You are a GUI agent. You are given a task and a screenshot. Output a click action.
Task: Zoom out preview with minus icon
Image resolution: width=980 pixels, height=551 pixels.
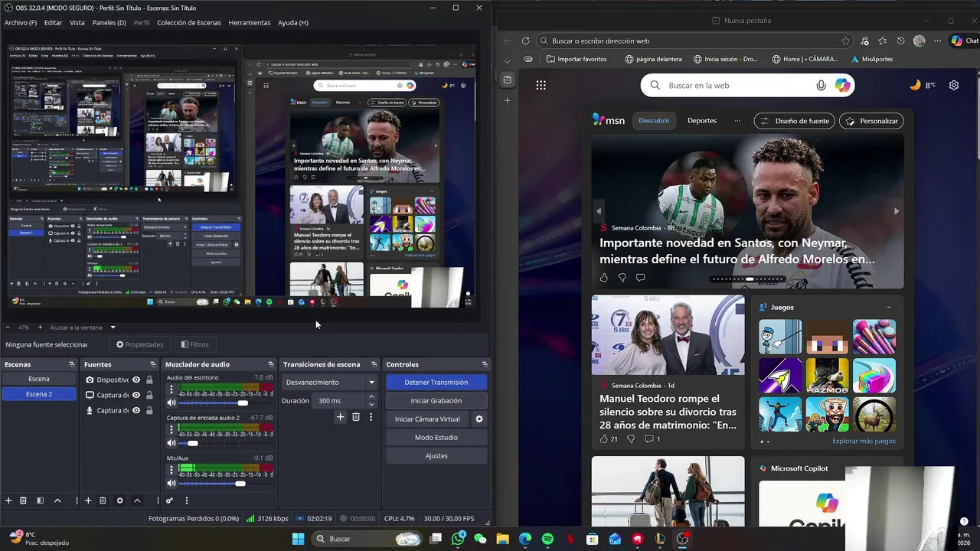click(x=8, y=328)
